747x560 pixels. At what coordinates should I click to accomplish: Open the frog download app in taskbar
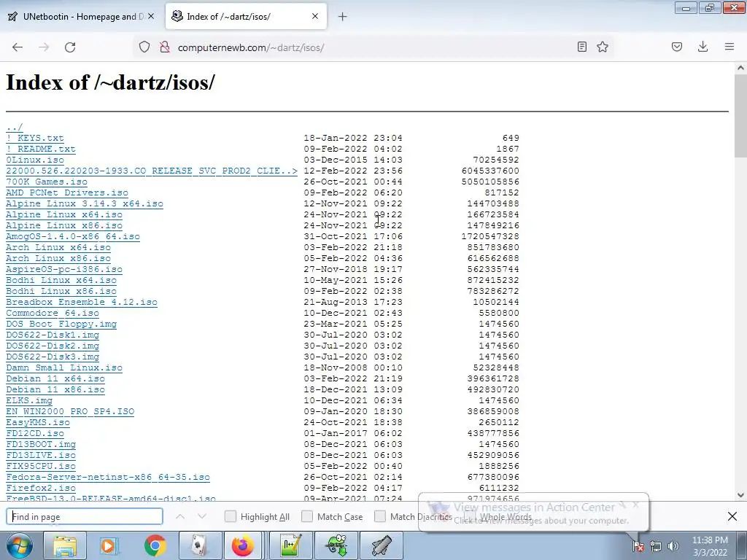click(336, 545)
